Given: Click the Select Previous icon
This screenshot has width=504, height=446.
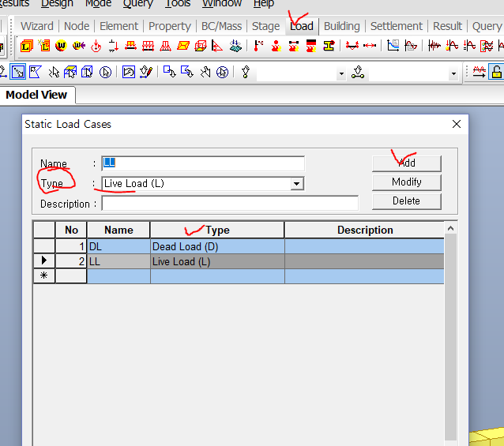Looking at the screenshot, I should (129, 72).
